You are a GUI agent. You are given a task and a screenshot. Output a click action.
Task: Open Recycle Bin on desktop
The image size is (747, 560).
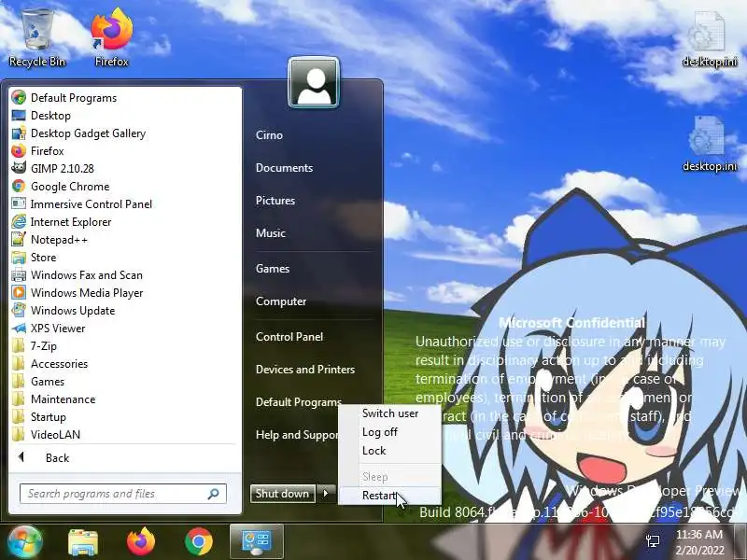(37, 38)
